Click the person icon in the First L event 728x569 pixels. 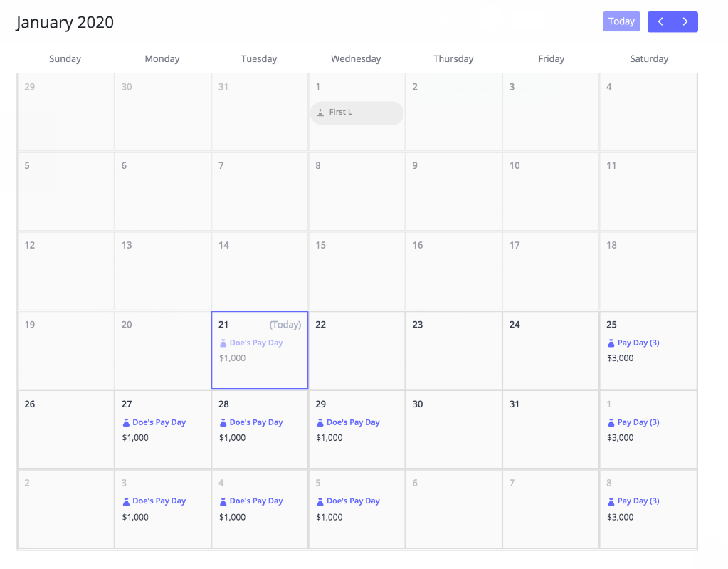320,113
